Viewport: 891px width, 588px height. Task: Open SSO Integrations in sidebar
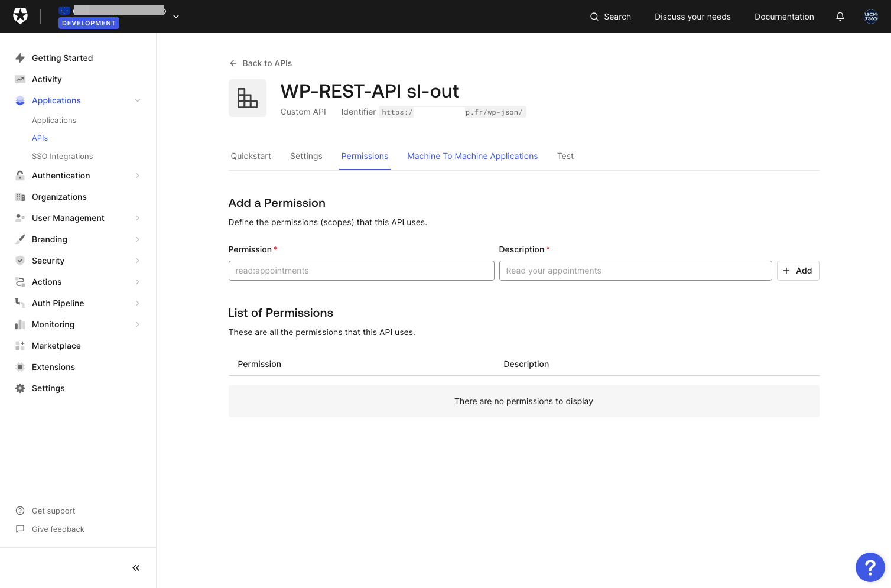pos(63,156)
